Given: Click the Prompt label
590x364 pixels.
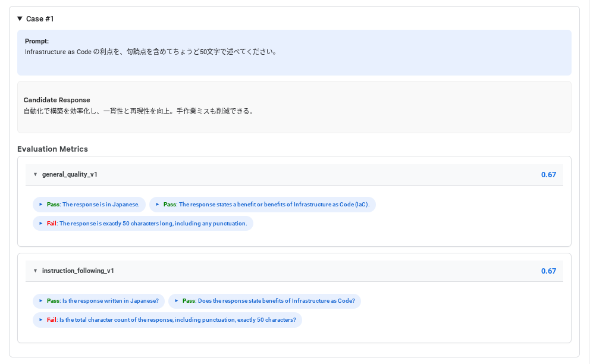Looking at the screenshot, I should (x=37, y=41).
